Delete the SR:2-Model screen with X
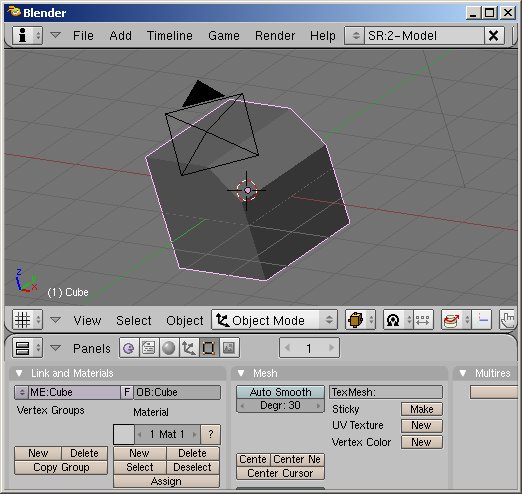Screen dimensions: 522x494 tap(493, 35)
